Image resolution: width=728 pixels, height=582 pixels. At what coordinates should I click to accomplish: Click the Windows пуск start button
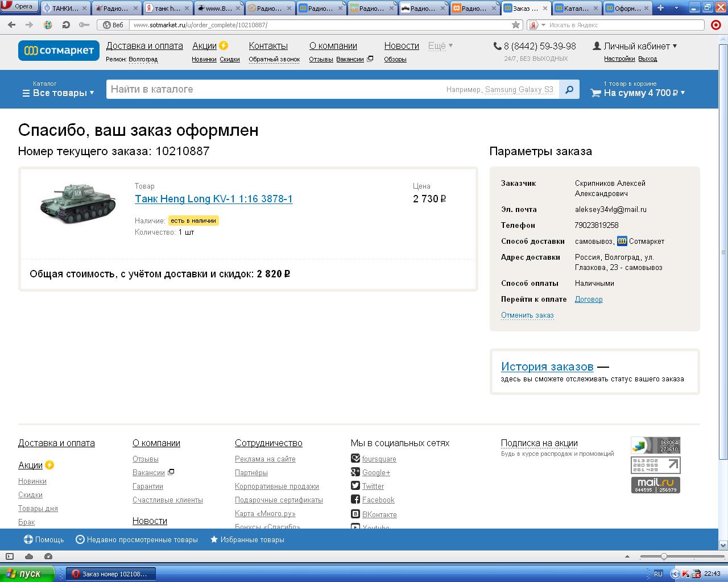click(x=27, y=573)
